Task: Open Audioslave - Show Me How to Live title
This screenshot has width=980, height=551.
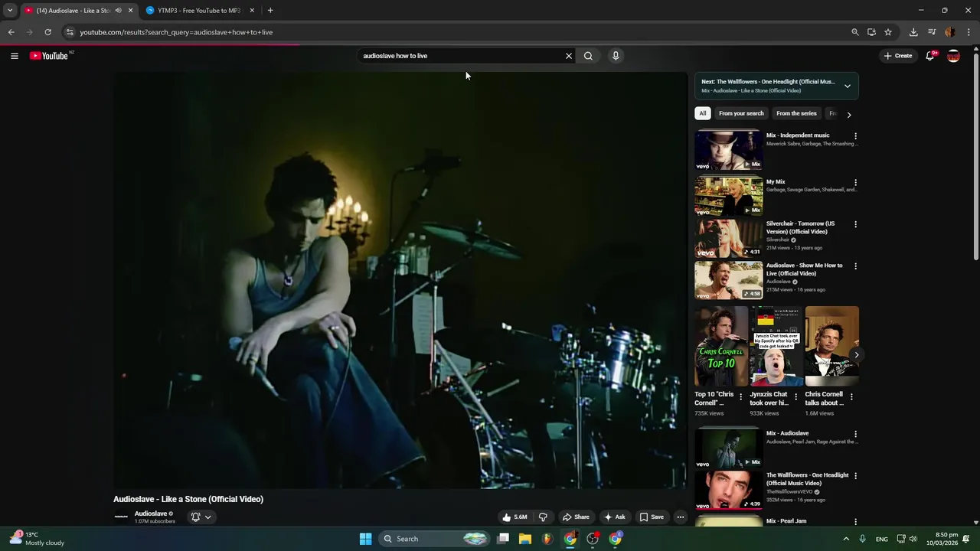Action: click(x=804, y=269)
